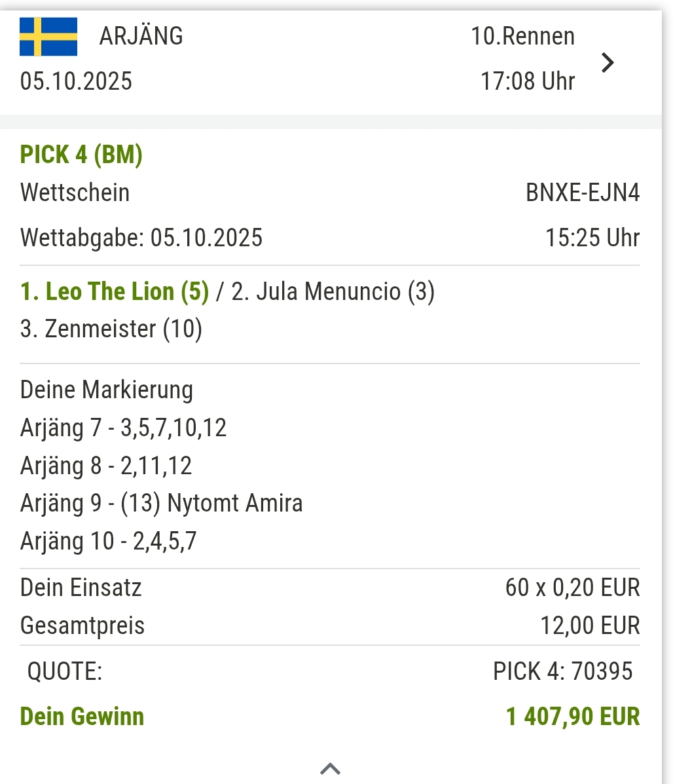Viewport: 673px width, 784px height.
Task: Click the race date 05.10.2025 in header
Action: pyautogui.click(x=76, y=81)
